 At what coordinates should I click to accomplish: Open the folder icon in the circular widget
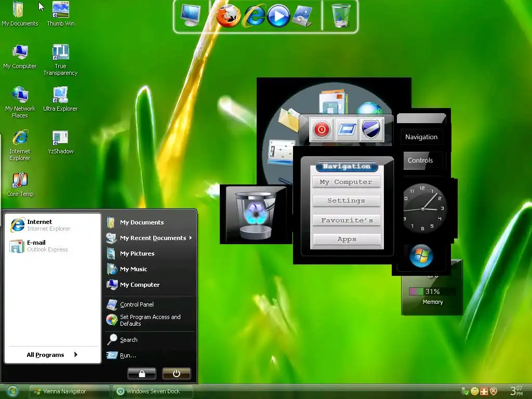(x=289, y=119)
